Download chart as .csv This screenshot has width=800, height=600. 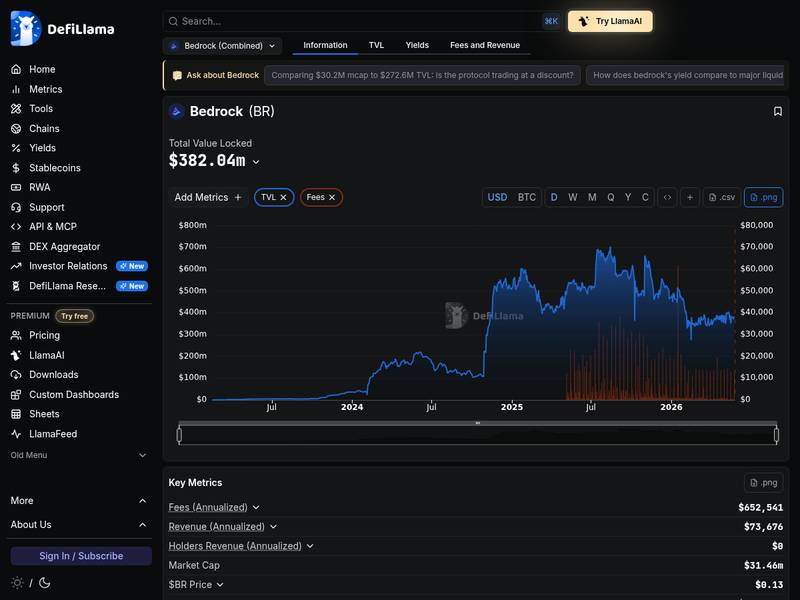pos(722,197)
